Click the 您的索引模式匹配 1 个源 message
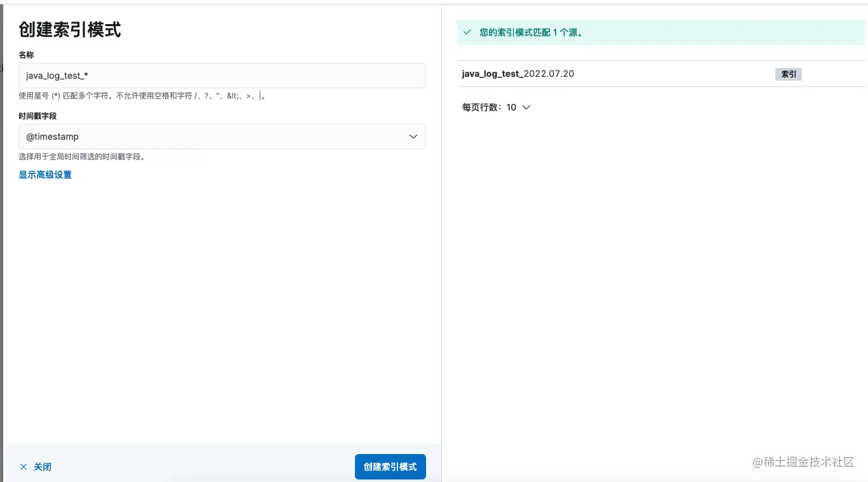This screenshot has height=482, width=868. pyautogui.click(x=531, y=32)
